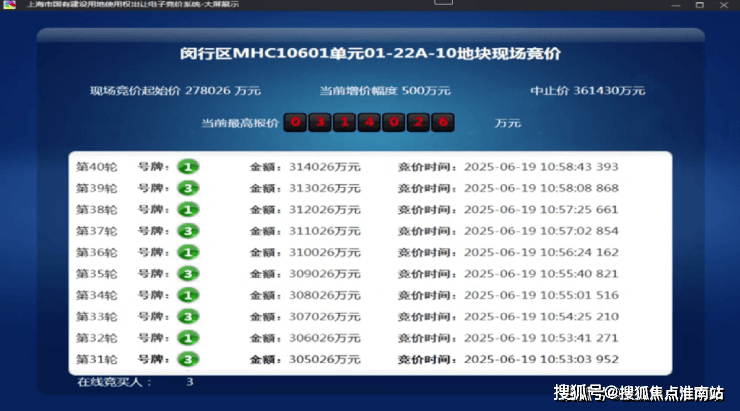This screenshot has height=411, width=740.
Task: Click the 在线竞买人 online bidders label
Action: 114,382
